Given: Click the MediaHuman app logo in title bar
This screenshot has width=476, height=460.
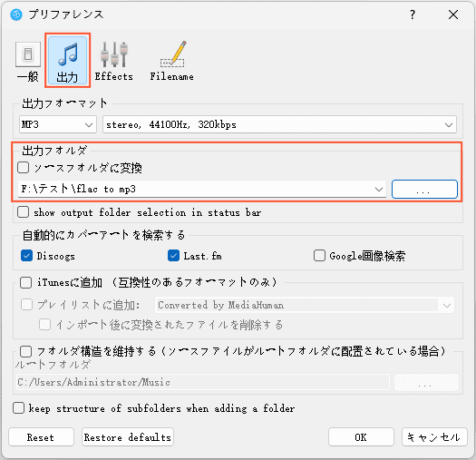Looking at the screenshot, I should (x=16, y=15).
